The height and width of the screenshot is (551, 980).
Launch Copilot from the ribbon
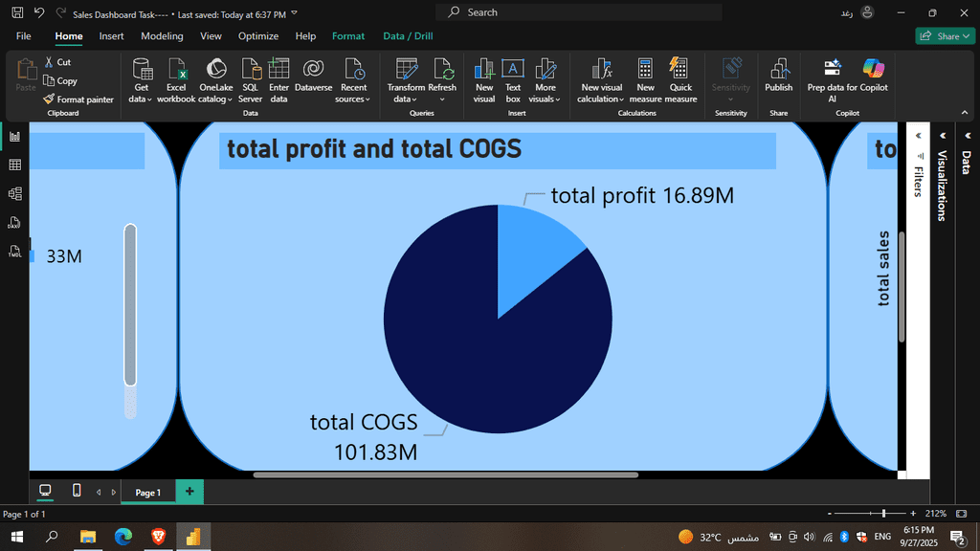[x=874, y=75]
